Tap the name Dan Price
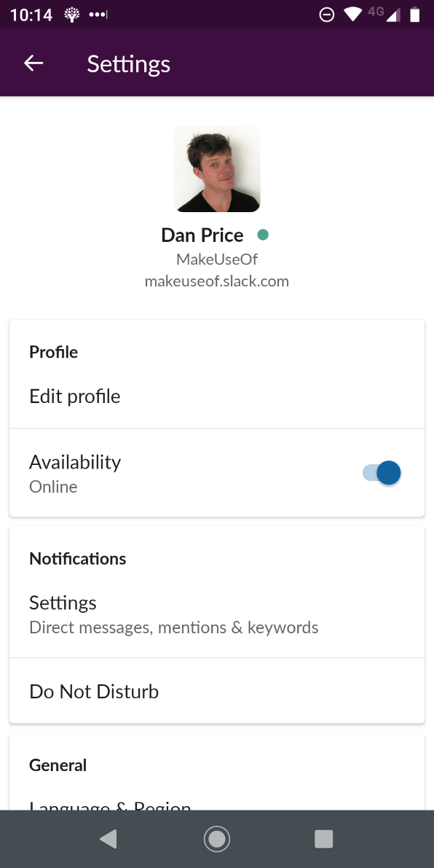The height and width of the screenshot is (868, 434). (202, 235)
